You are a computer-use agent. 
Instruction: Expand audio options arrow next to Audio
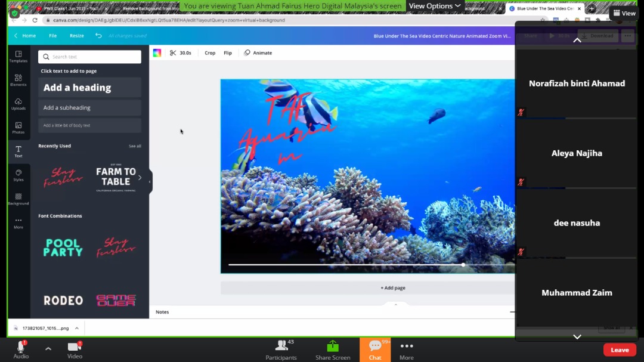[48, 349]
